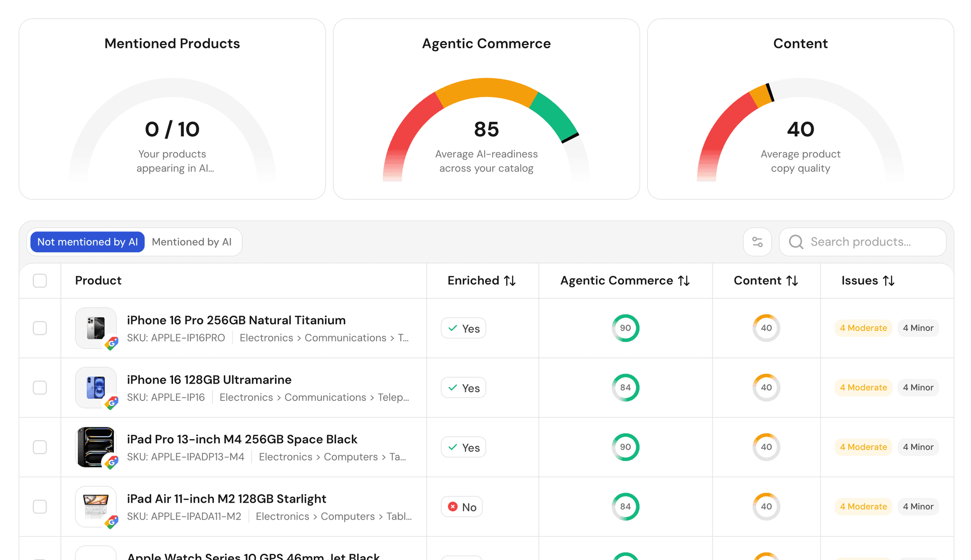Image resolution: width=971 pixels, height=560 pixels.
Task: Focus the Search products input field
Action: pyautogui.click(x=863, y=242)
